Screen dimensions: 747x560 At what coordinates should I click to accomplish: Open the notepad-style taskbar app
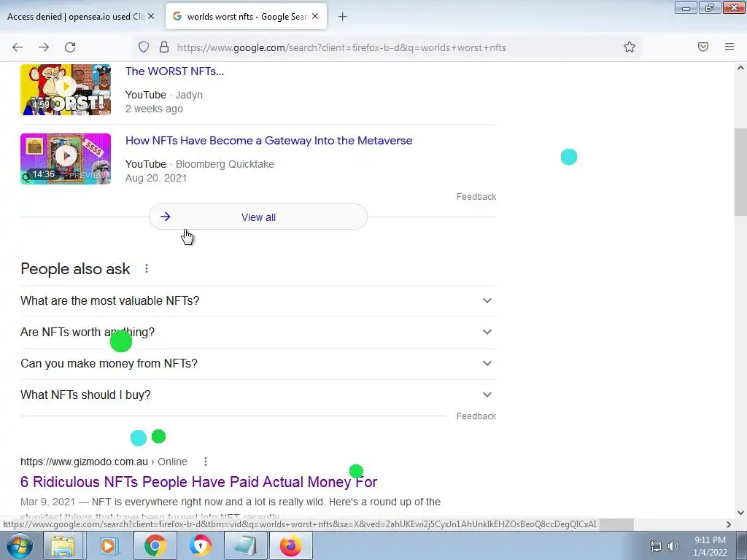(x=246, y=545)
